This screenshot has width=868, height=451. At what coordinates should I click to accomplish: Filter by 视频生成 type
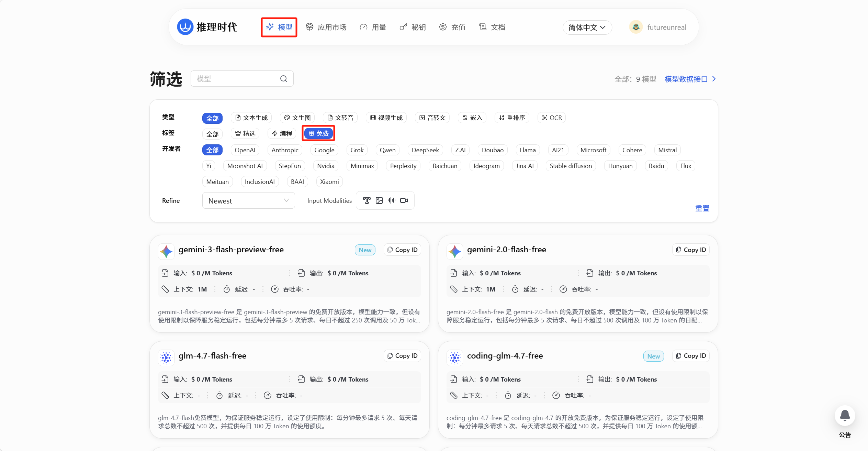[386, 118]
